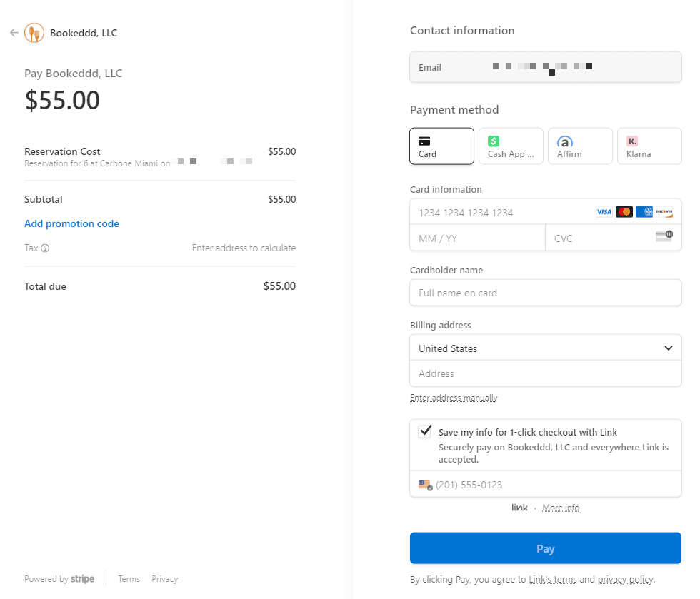Click the Mastercard brand icon

[624, 211]
